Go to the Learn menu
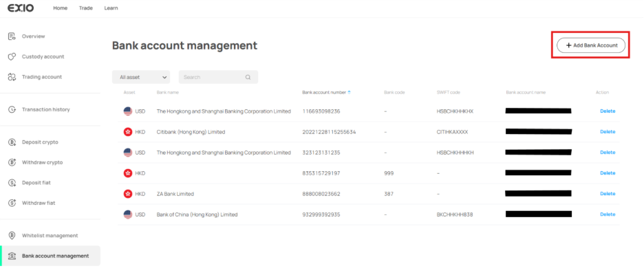The image size is (644, 279). (x=111, y=8)
